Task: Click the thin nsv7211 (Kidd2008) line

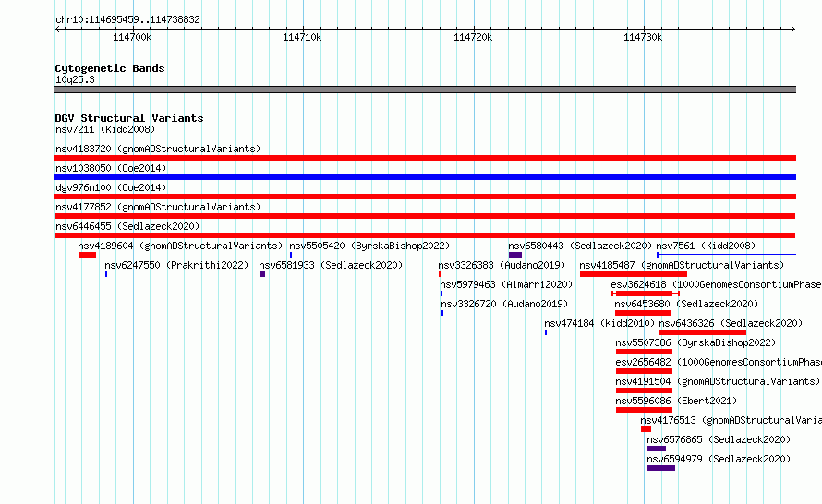Action: pos(425,138)
